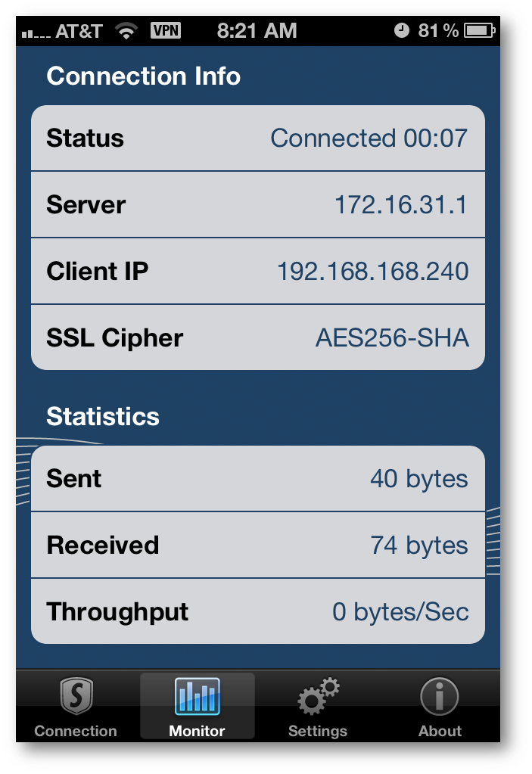Open the Settings gears icon
This screenshot has width=532, height=774.
(318, 697)
